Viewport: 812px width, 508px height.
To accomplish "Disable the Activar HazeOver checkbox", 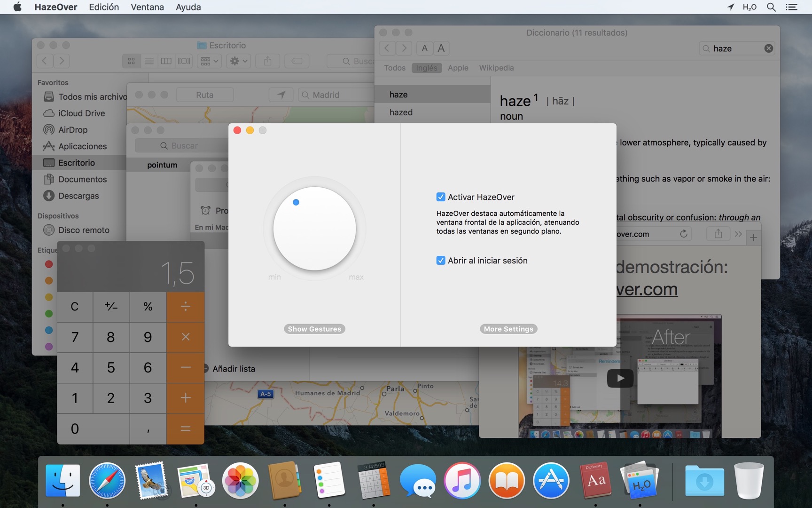I will tap(441, 197).
